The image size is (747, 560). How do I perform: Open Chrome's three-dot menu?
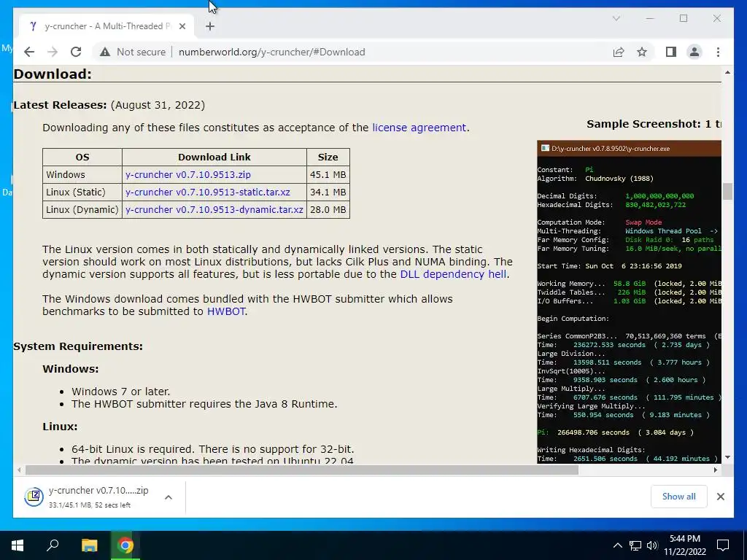pos(718,52)
